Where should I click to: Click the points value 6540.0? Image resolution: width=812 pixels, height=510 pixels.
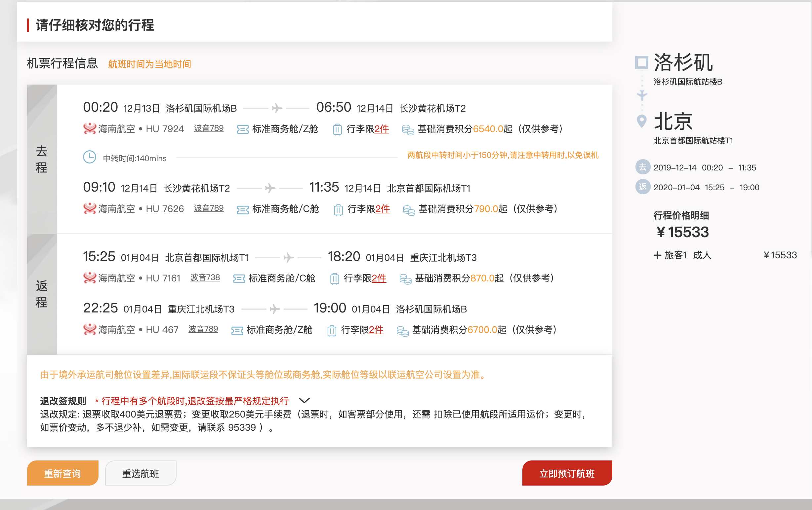(488, 129)
